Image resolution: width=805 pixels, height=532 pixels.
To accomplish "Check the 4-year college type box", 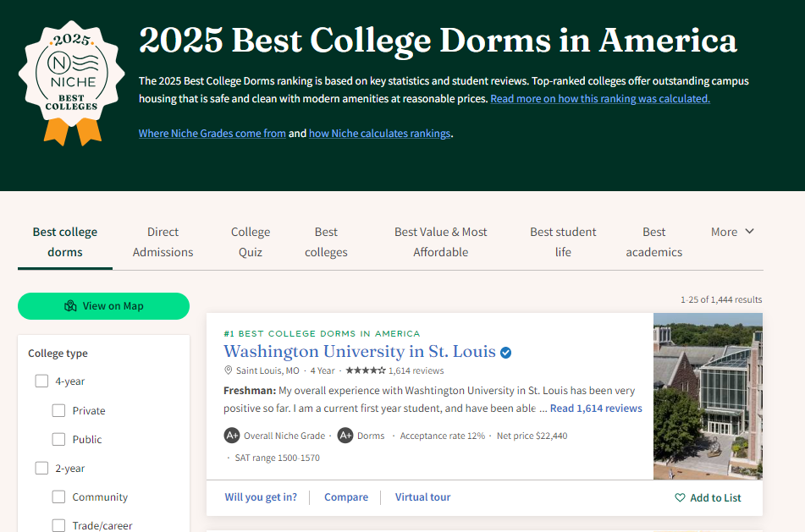I will point(41,381).
